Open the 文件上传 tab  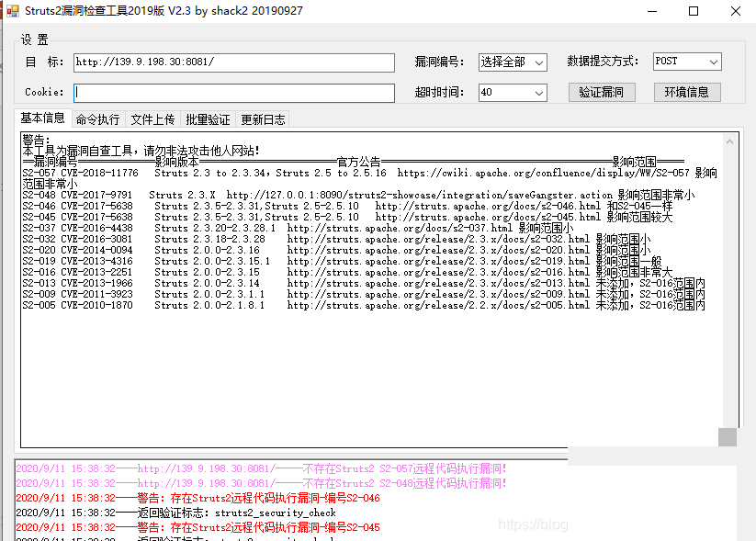point(152,119)
